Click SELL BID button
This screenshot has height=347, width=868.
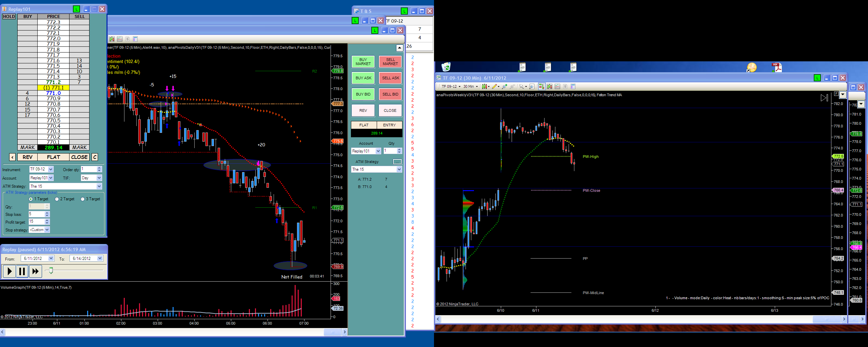[390, 94]
